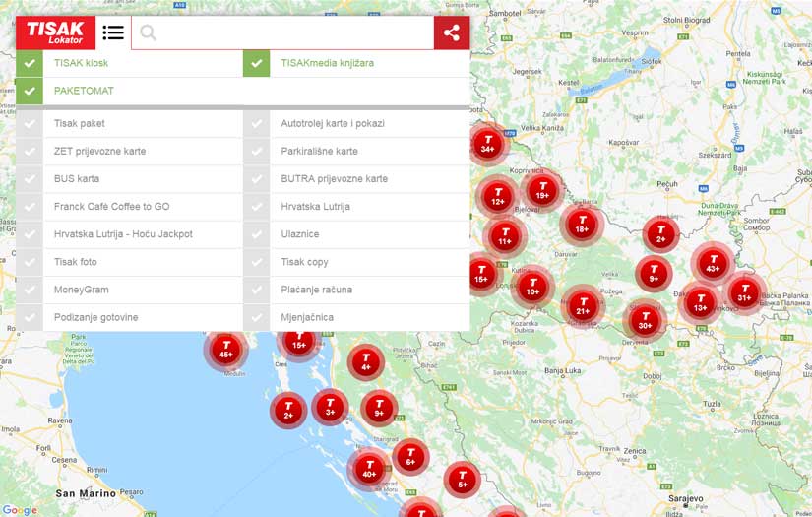
Task: Open the 45+ cluster marker
Action: pyautogui.click(x=226, y=350)
